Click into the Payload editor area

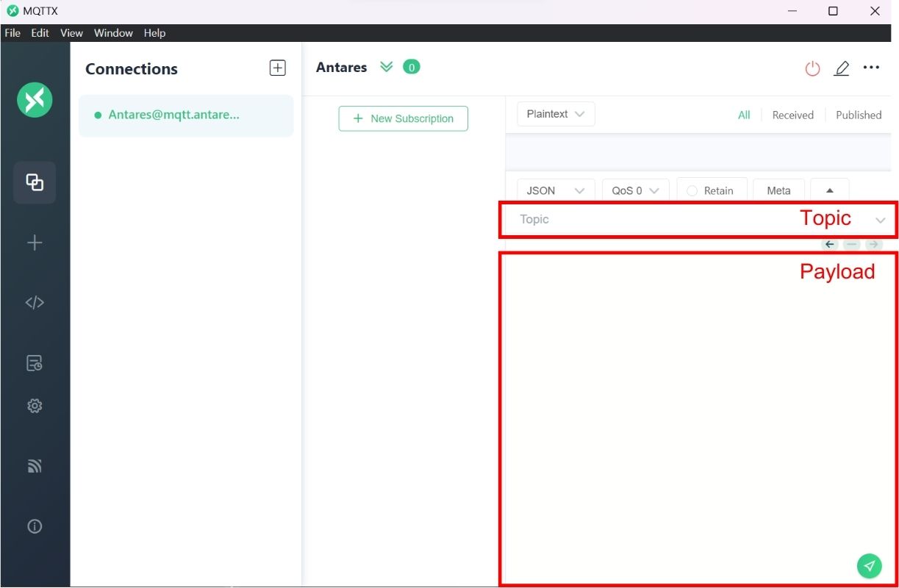[x=697, y=419]
